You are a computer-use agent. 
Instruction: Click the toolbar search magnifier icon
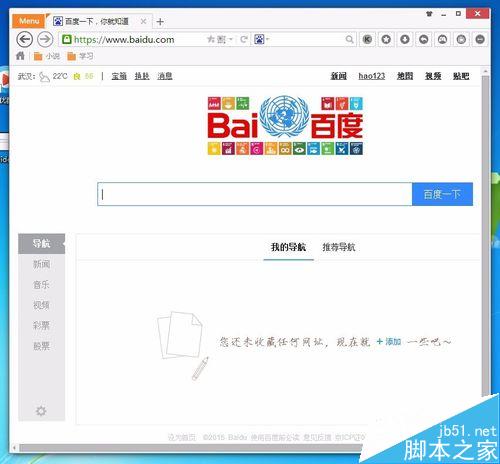click(349, 39)
